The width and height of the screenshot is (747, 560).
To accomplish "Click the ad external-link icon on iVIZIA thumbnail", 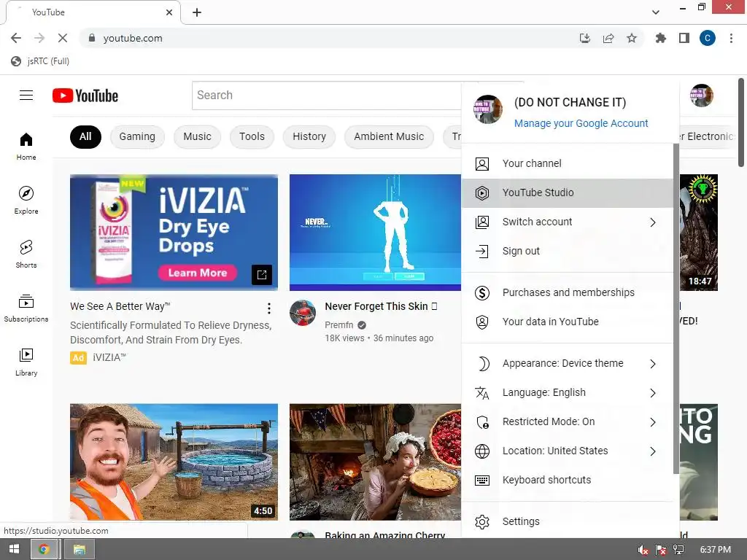I will (x=262, y=274).
